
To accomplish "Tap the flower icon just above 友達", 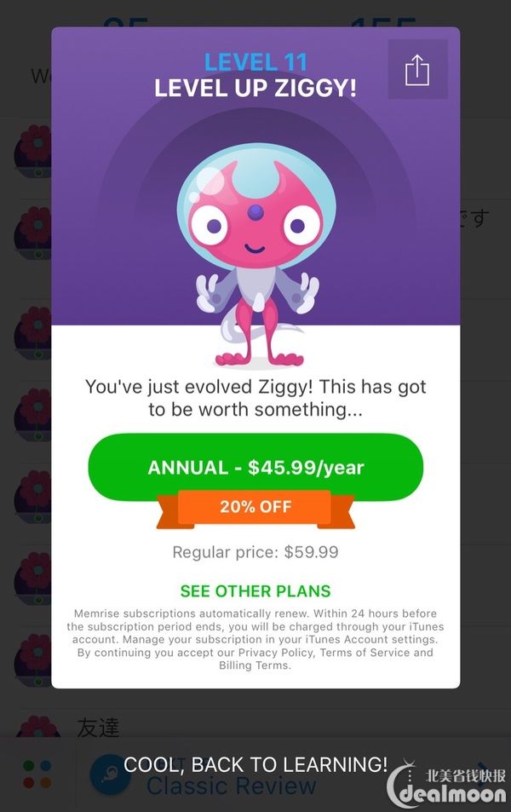I will (33, 660).
